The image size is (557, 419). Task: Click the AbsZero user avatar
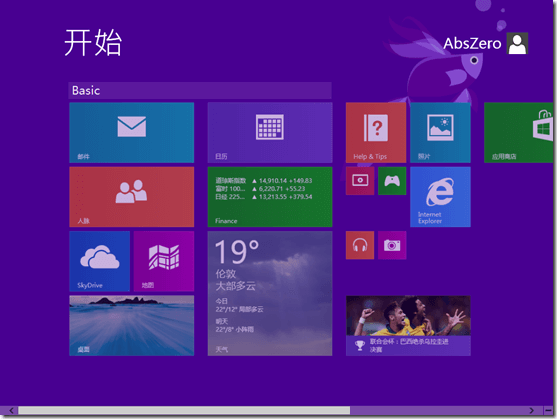point(517,43)
